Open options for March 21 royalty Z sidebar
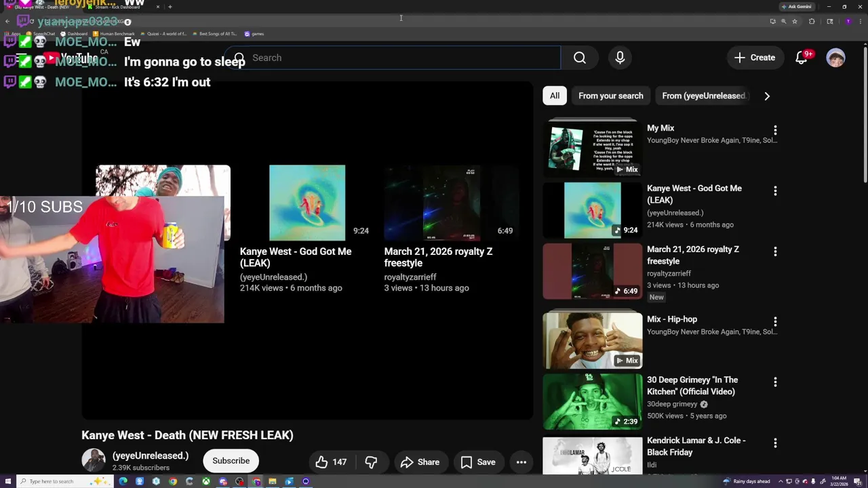This screenshot has width=868, height=488. click(775, 251)
